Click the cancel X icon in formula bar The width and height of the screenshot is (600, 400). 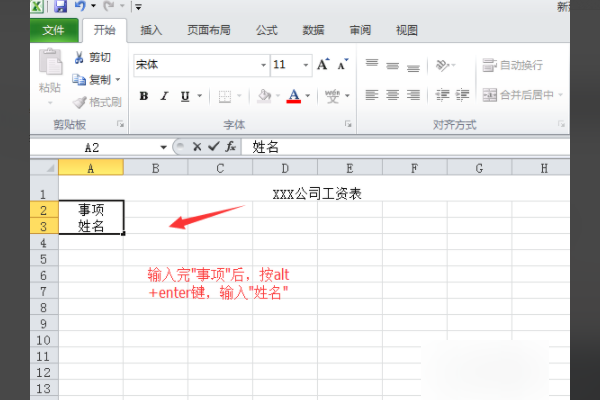click(x=197, y=147)
